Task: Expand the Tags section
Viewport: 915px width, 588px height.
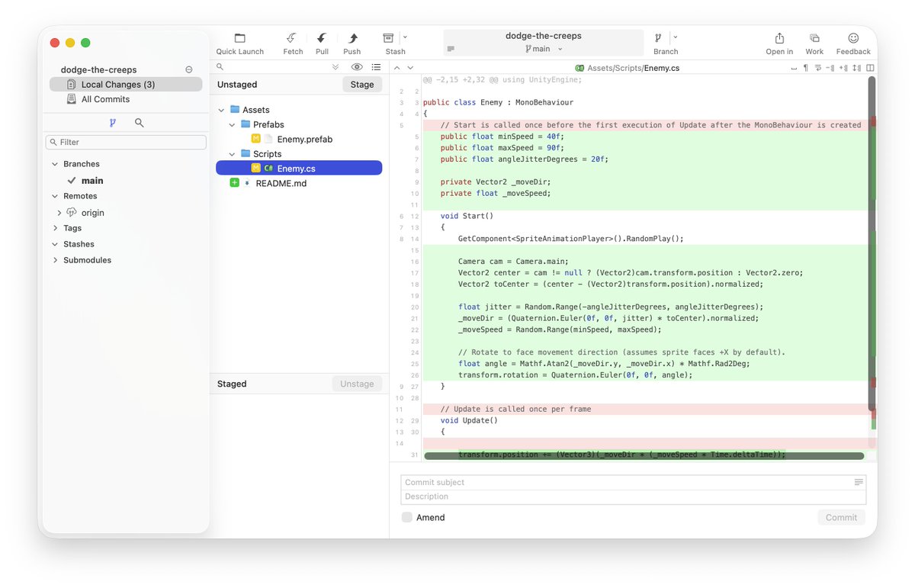Action: pos(55,228)
